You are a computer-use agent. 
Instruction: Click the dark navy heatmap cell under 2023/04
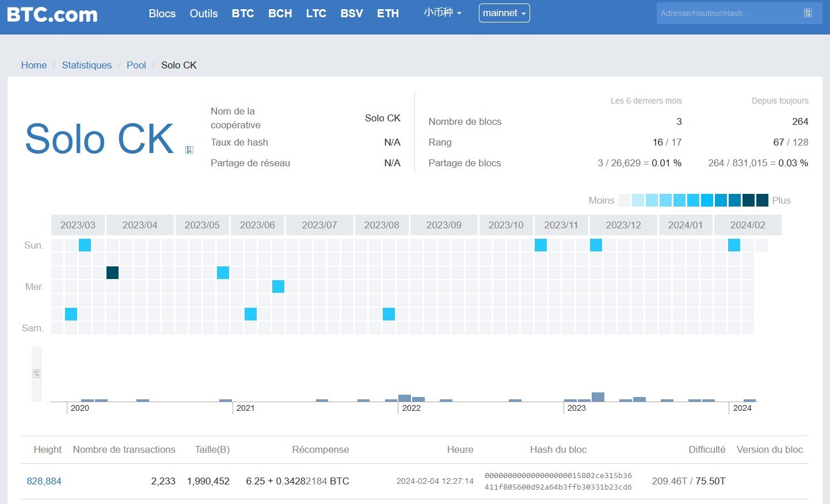tap(112, 273)
